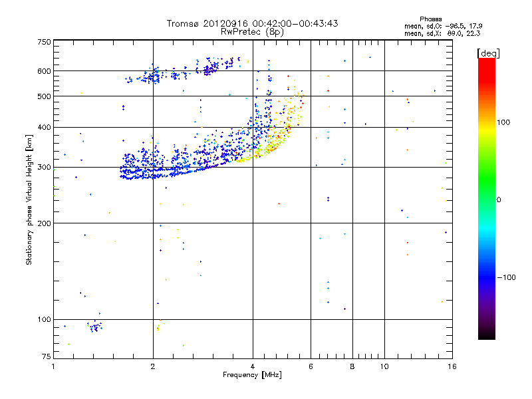Select the "mean, sd,O: -96.5, 17.9" line
532x399 pixels.
(443, 26)
